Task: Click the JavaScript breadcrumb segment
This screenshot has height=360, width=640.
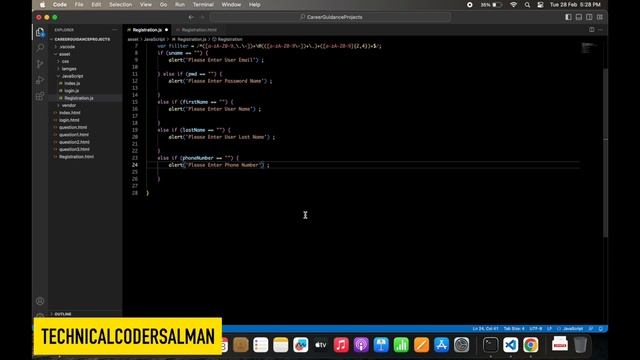Action: (x=154, y=39)
